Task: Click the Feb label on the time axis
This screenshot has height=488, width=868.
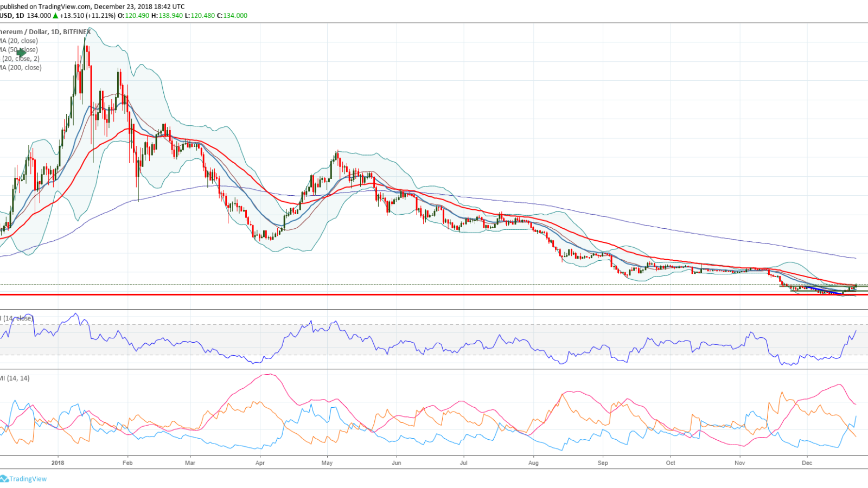Action: [x=127, y=463]
